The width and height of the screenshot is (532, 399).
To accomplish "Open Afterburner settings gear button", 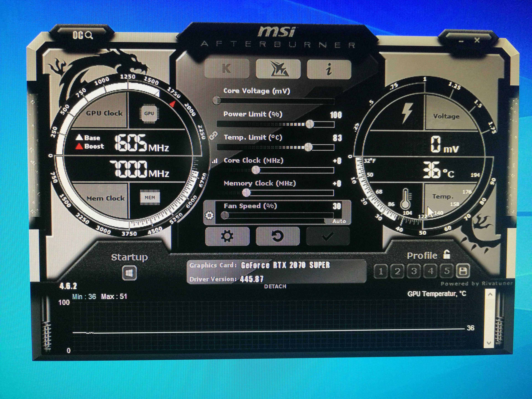I will pyautogui.click(x=227, y=236).
